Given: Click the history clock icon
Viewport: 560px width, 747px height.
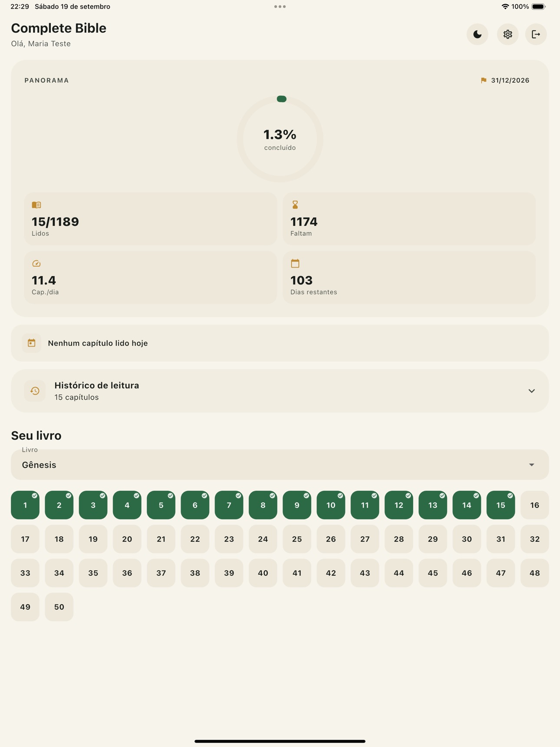Looking at the screenshot, I should point(35,391).
